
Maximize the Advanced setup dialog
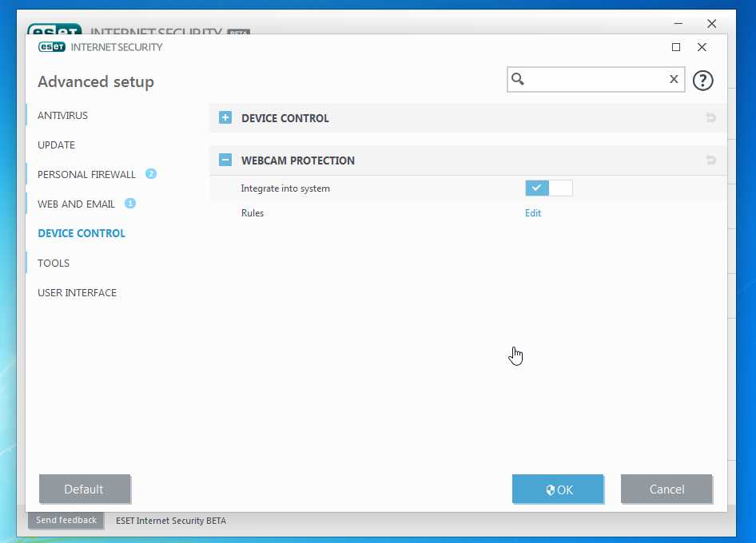click(x=676, y=47)
